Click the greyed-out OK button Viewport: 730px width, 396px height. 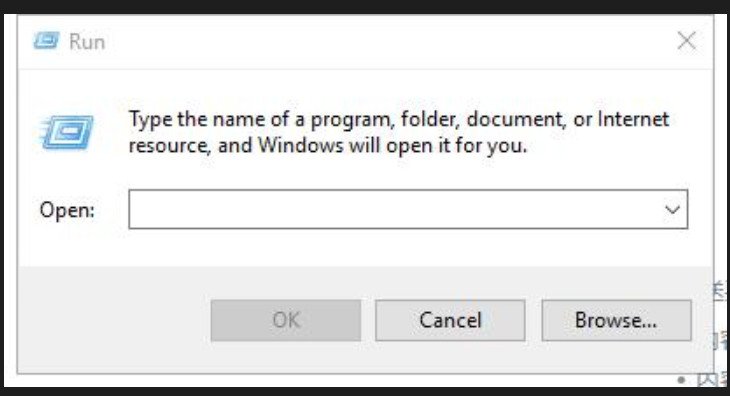pos(285,320)
